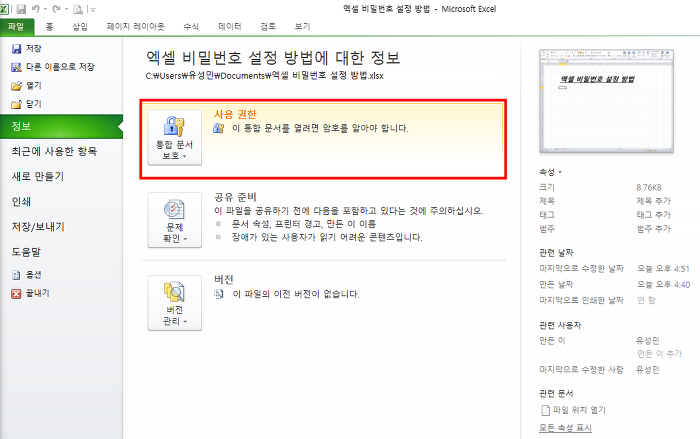Switch to the 홈 (Home) ribbon tab
The image size is (700, 439).
click(49, 26)
